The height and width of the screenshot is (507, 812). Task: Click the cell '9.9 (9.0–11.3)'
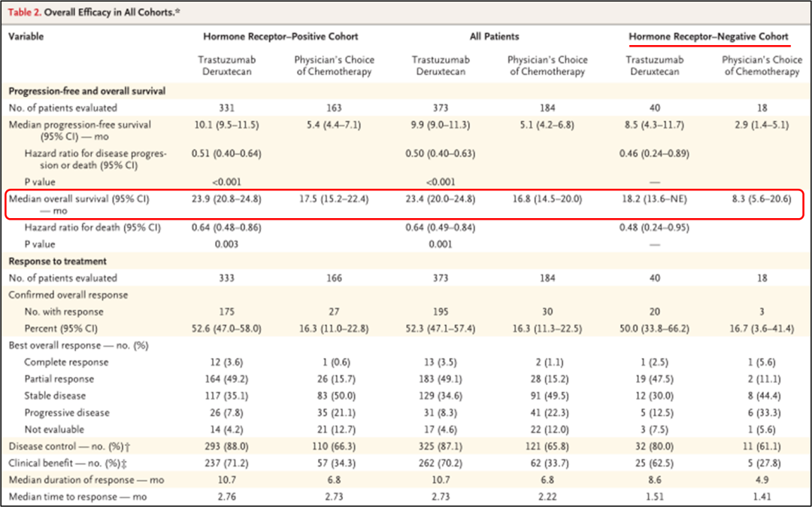pyautogui.click(x=440, y=125)
